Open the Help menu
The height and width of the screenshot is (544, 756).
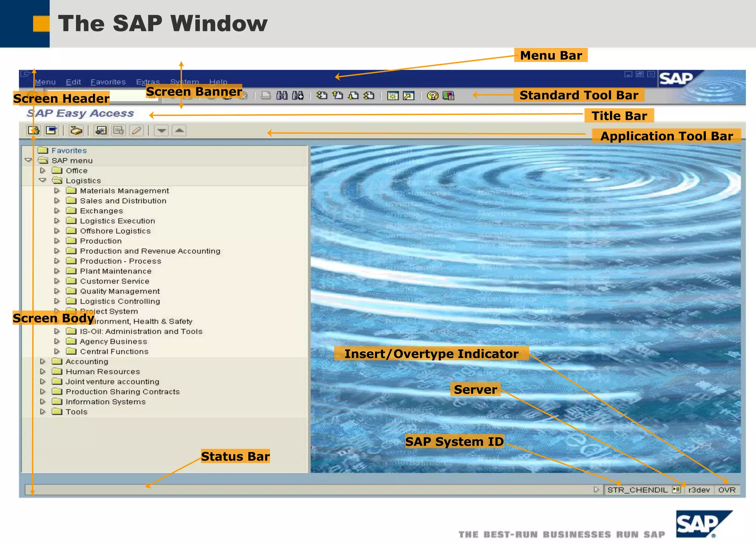click(x=218, y=82)
